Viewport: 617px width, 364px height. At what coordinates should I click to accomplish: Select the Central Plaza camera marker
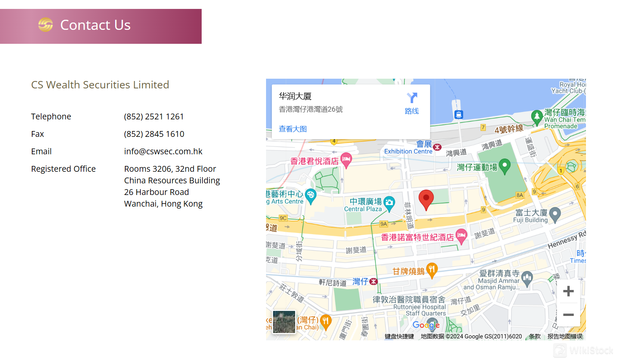[x=389, y=204]
